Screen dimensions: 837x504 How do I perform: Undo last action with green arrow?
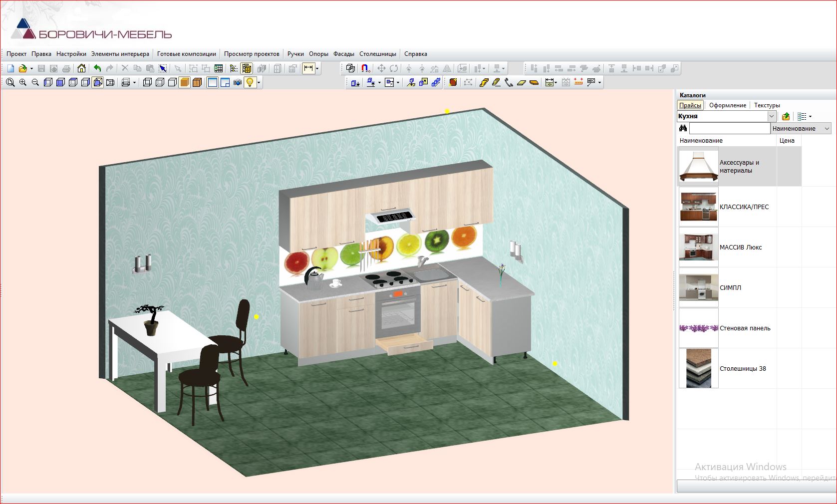(x=97, y=68)
